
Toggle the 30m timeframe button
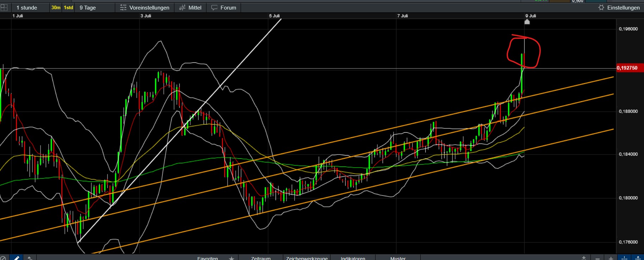point(56,7)
